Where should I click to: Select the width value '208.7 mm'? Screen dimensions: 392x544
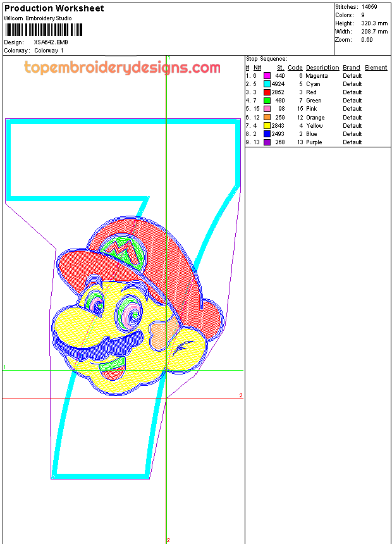374,32
